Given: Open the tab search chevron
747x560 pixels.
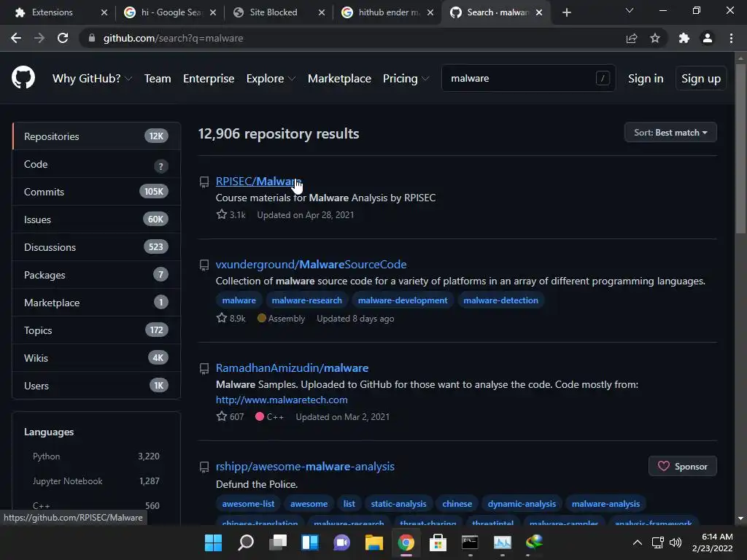Looking at the screenshot, I should [630, 10].
